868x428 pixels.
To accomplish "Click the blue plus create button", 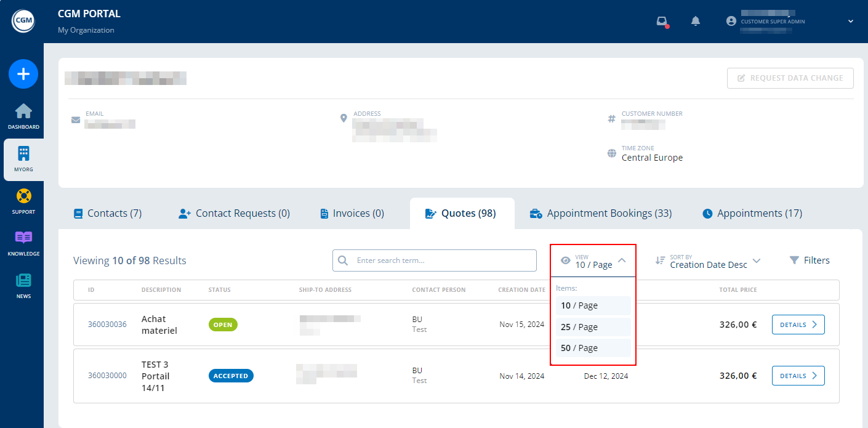I will click(x=23, y=74).
